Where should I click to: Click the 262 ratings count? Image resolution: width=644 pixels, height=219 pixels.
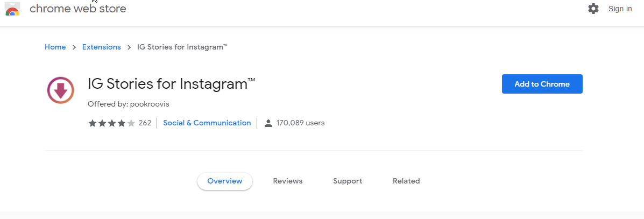pyautogui.click(x=145, y=123)
